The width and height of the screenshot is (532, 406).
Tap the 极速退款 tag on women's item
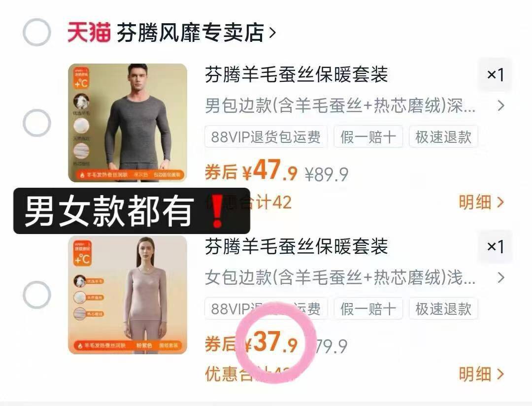[443, 308]
